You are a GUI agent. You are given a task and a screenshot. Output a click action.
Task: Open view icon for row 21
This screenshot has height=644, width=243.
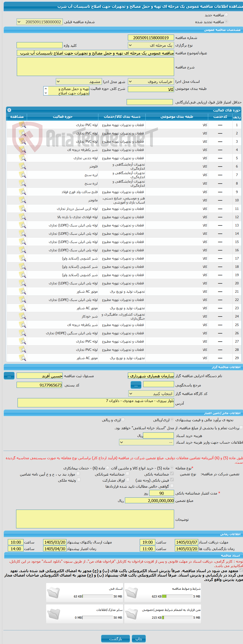(x=22, y=291)
